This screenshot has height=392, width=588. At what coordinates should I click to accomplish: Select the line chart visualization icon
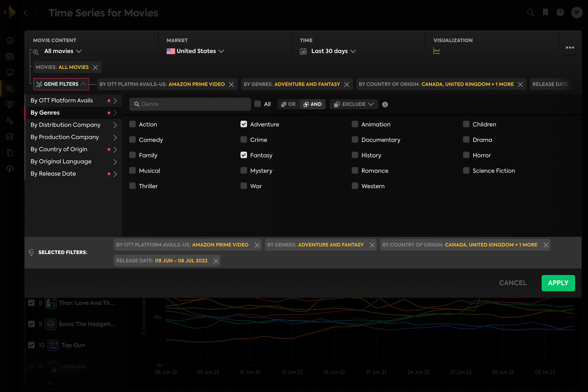tap(437, 51)
